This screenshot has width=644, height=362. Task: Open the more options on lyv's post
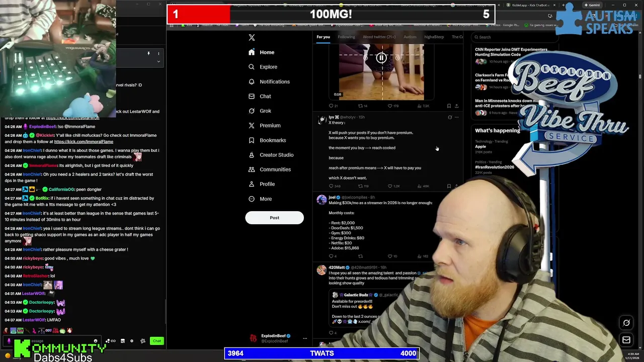coord(456,117)
